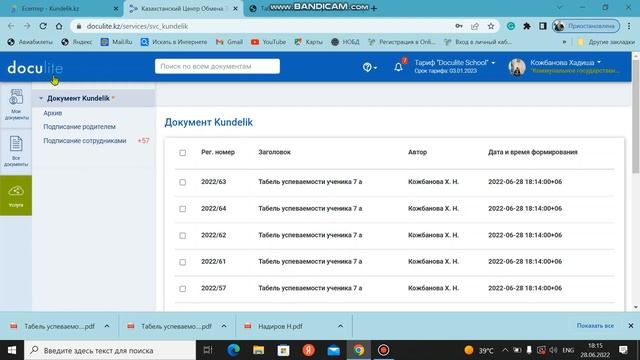Open the browser side panel icon
Viewport: 640px width, 360px height.
[542, 26]
